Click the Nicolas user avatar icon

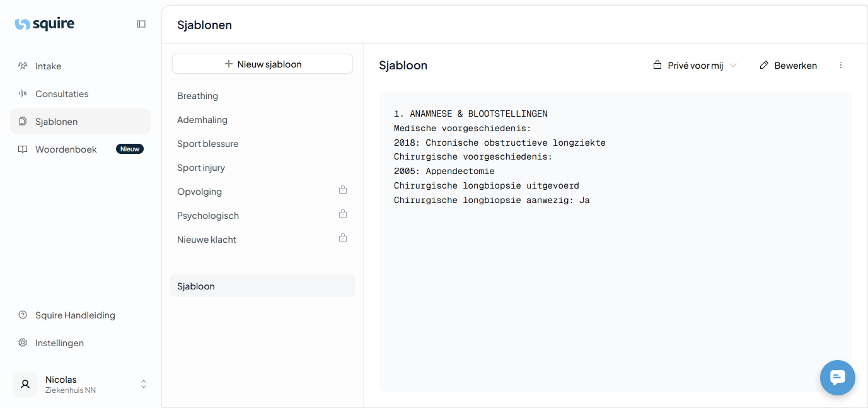click(x=25, y=384)
